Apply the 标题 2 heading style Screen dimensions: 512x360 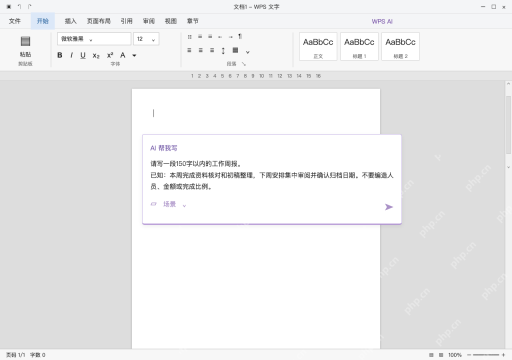point(400,46)
